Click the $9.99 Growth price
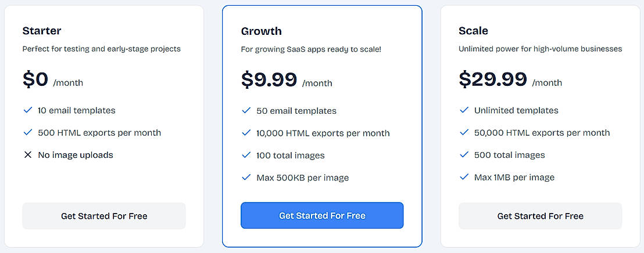644x253 pixels. (x=269, y=79)
